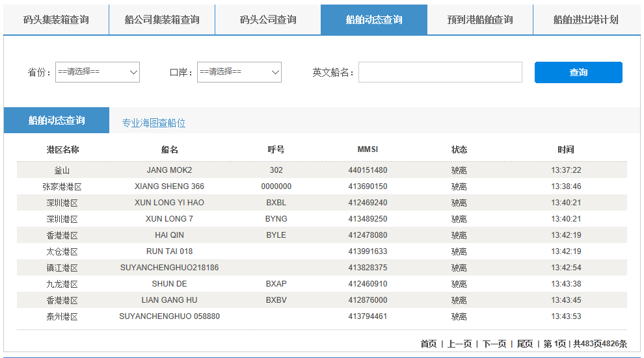Image resolution: width=644 pixels, height=358 pixels.
Task: Select the 码头公司查询 tab
Action: pos(268,19)
